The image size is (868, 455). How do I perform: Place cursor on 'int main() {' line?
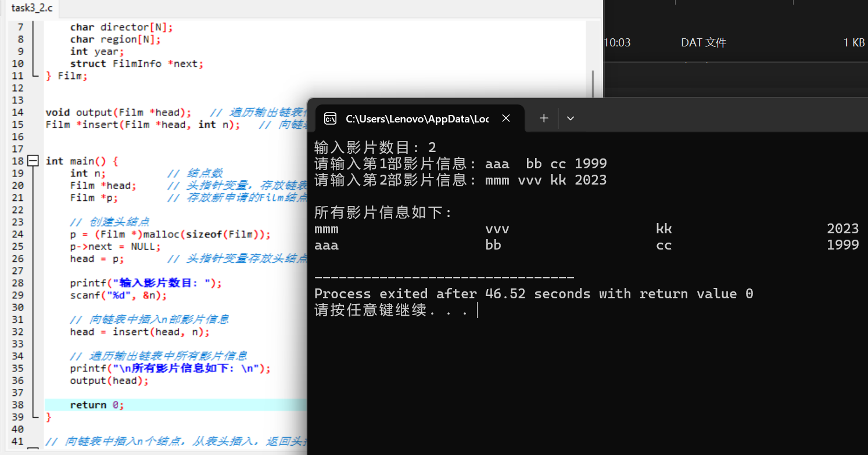(82, 161)
